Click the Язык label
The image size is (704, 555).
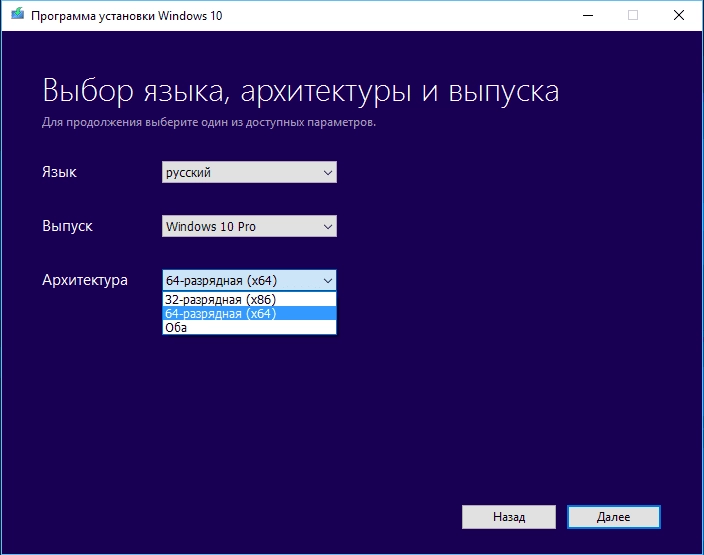tap(59, 172)
